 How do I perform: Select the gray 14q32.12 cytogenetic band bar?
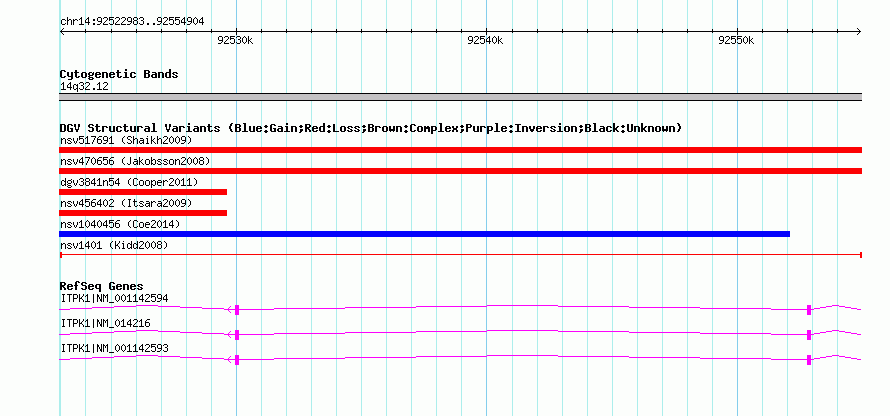coord(460,97)
